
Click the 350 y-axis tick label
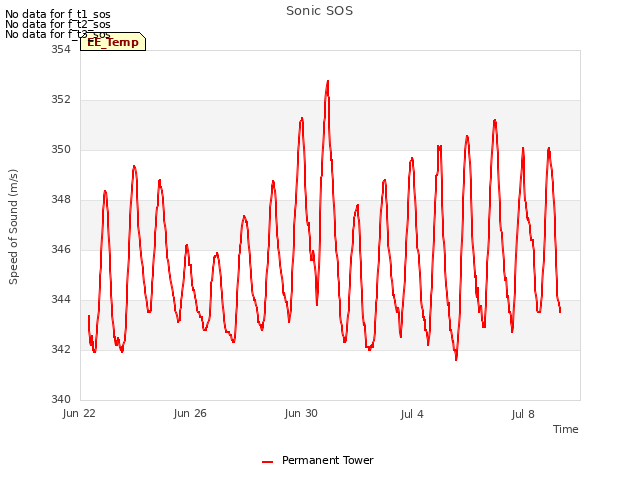[x=61, y=149]
